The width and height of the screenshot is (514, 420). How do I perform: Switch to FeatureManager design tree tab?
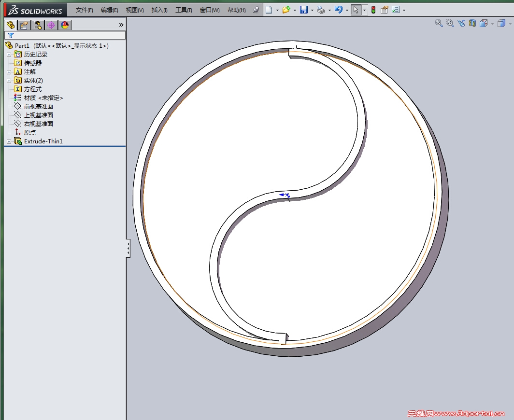[11, 25]
